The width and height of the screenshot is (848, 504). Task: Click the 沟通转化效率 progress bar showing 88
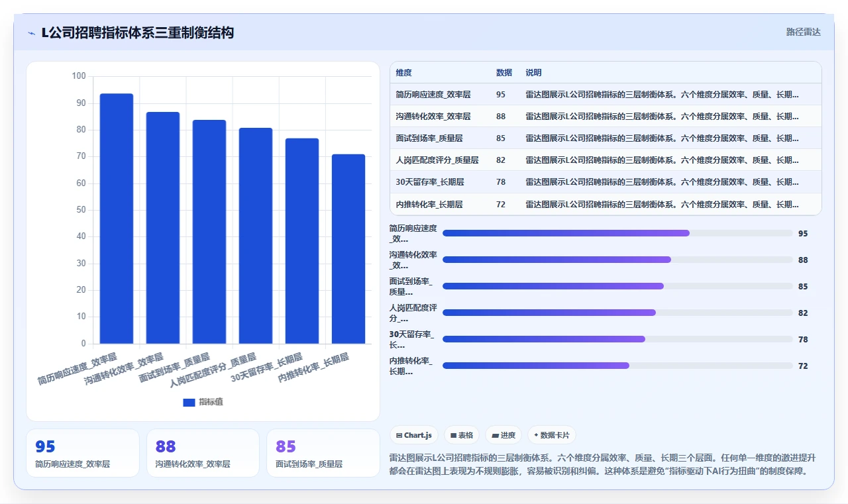[x=617, y=260]
